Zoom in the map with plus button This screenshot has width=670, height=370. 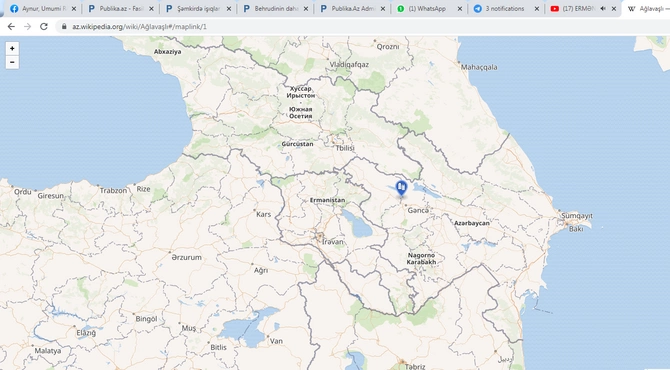(12, 49)
